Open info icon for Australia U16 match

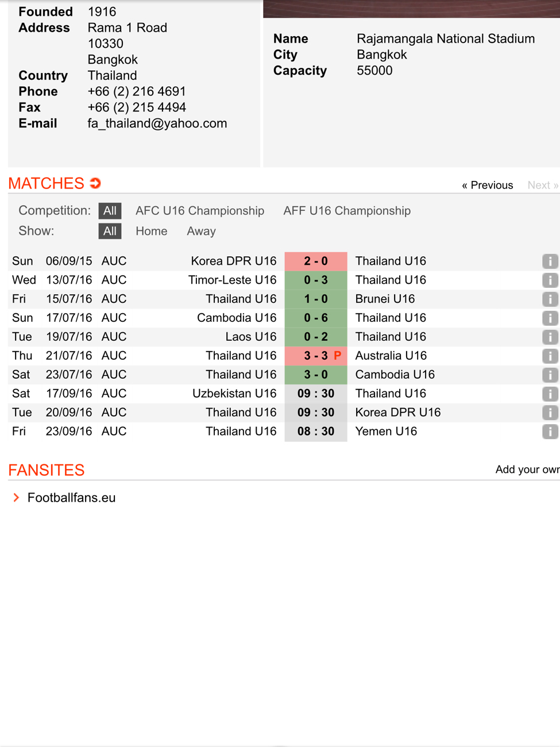(550, 356)
